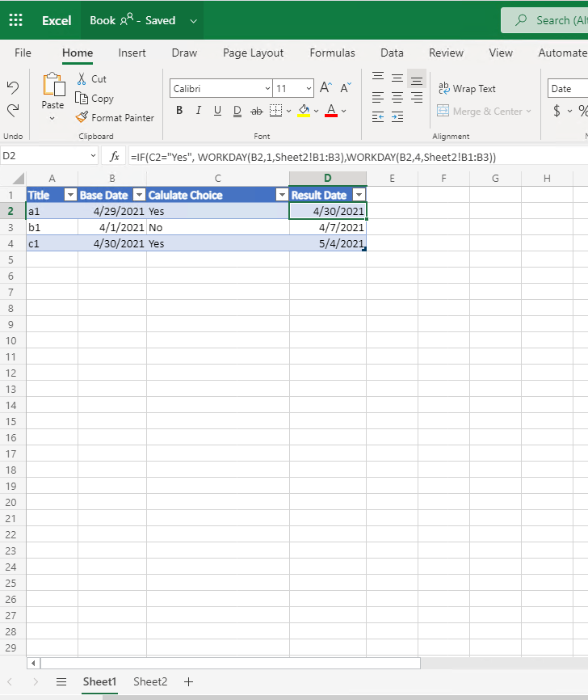Toggle Strikethrough formatting
The width and height of the screenshot is (588, 700).
[257, 111]
